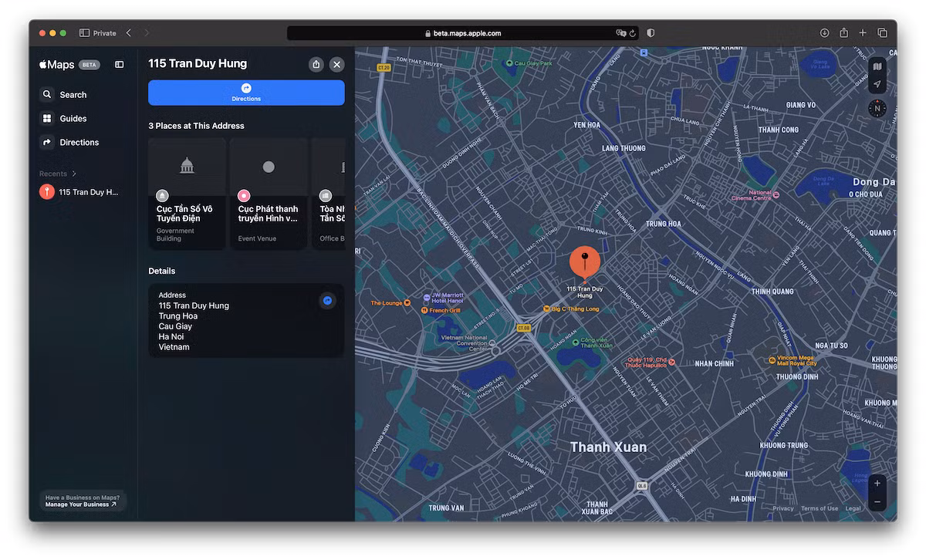This screenshot has height=560, width=926.
Task: Open Cục Tần Số Vô Tuyến Điện card
Action: pyautogui.click(x=187, y=194)
